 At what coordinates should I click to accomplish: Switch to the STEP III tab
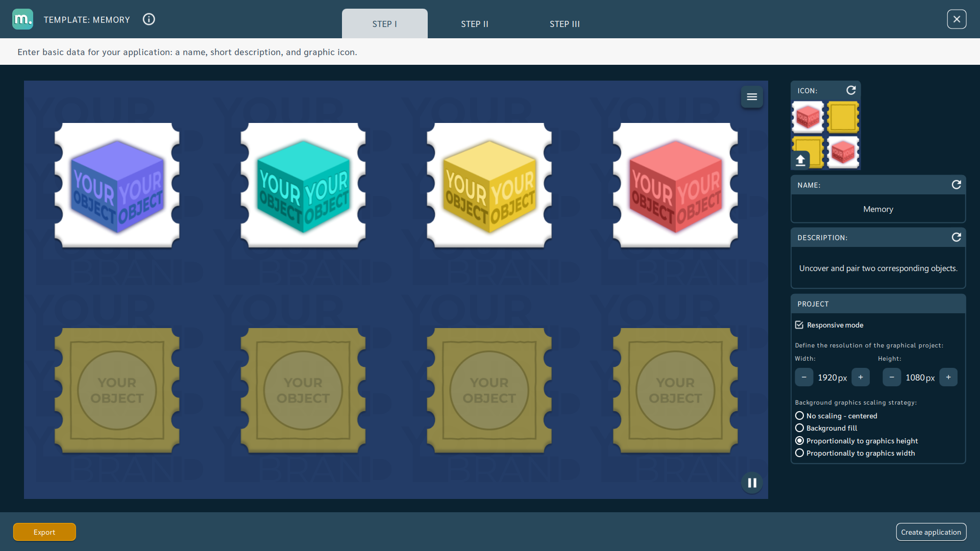click(x=565, y=23)
